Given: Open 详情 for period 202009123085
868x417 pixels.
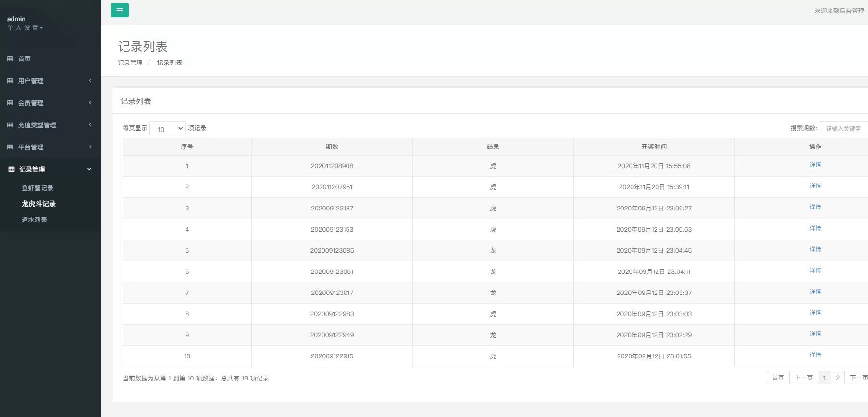Looking at the screenshot, I should point(815,249).
